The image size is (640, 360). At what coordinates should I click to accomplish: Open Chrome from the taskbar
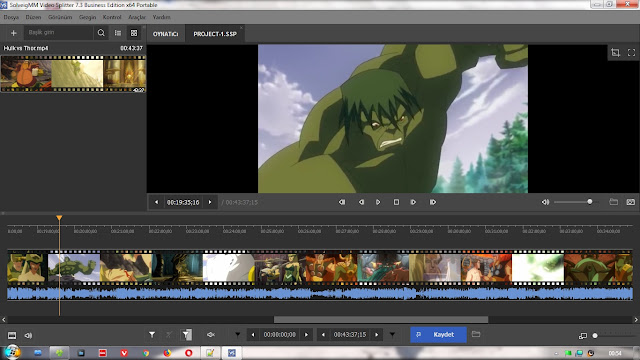pos(146,353)
